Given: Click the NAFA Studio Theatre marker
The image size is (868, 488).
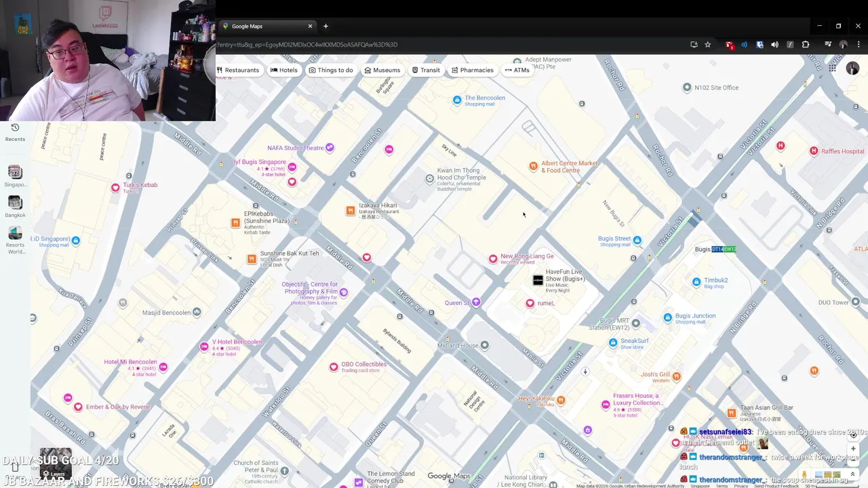Looking at the screenshot, I should click(x=330, y=148).
